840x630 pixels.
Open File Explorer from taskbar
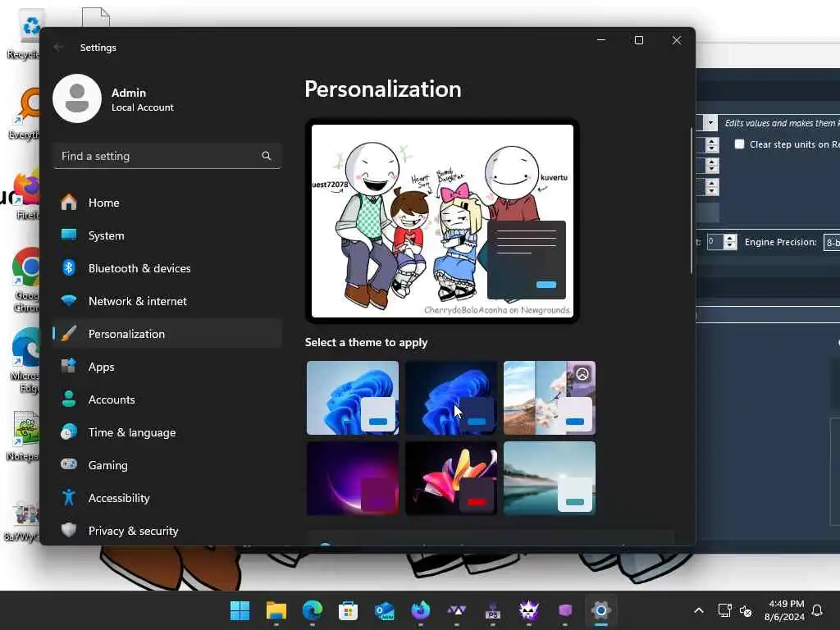276,610
